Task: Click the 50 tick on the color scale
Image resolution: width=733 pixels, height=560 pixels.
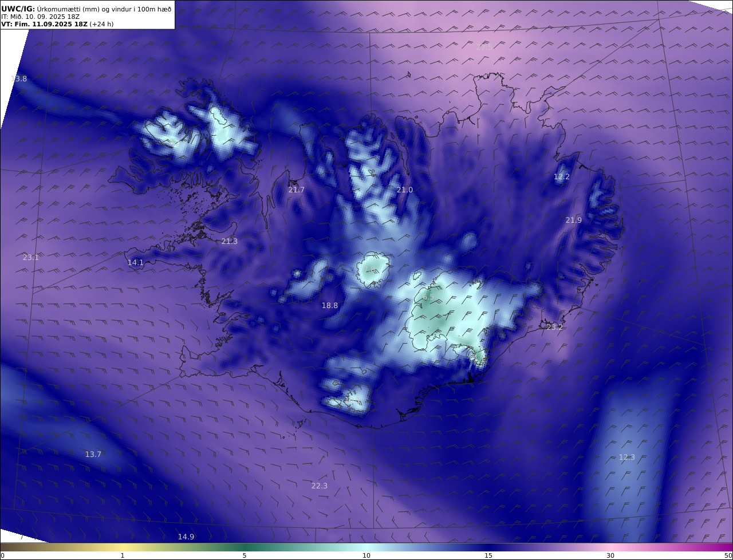Action: tap(728, 555)
